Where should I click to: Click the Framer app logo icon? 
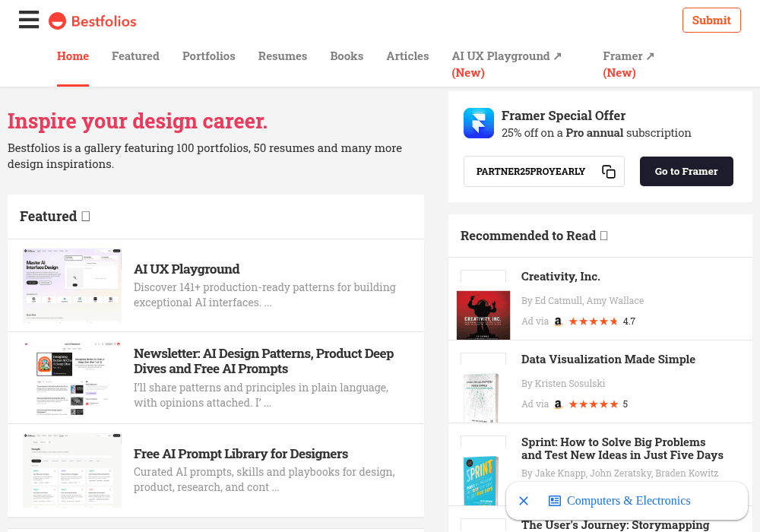[x=478, y=123]
